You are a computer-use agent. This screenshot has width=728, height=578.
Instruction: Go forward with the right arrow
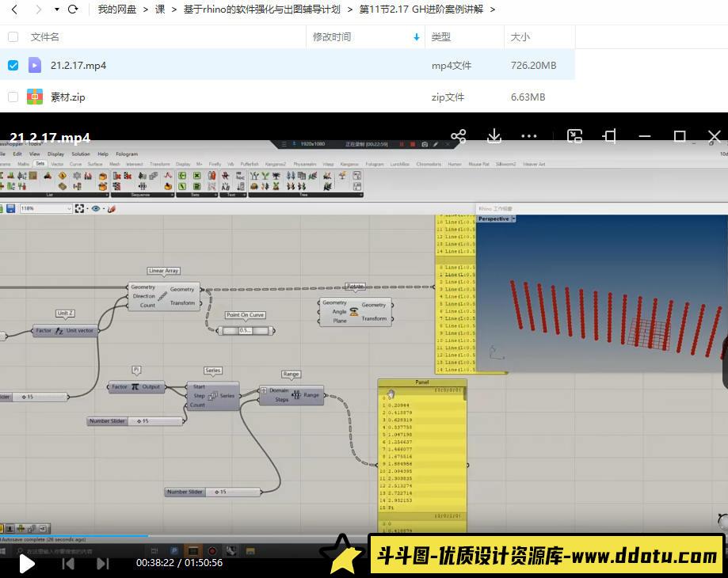coord(39,10)
